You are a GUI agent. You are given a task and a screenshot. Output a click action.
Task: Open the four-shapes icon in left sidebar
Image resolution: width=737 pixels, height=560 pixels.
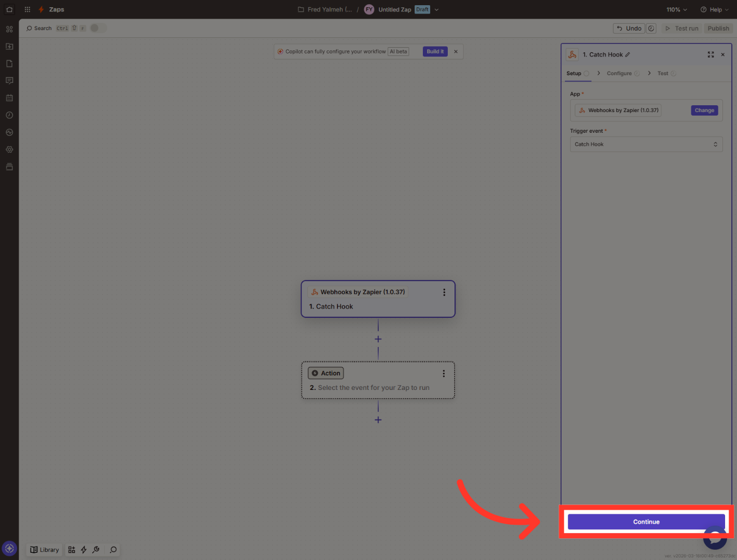click(x=9, y=29)
